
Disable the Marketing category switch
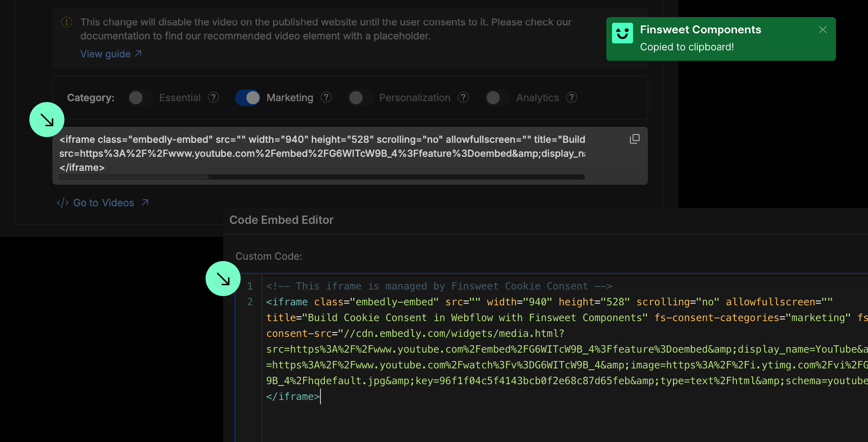(248, 98)
